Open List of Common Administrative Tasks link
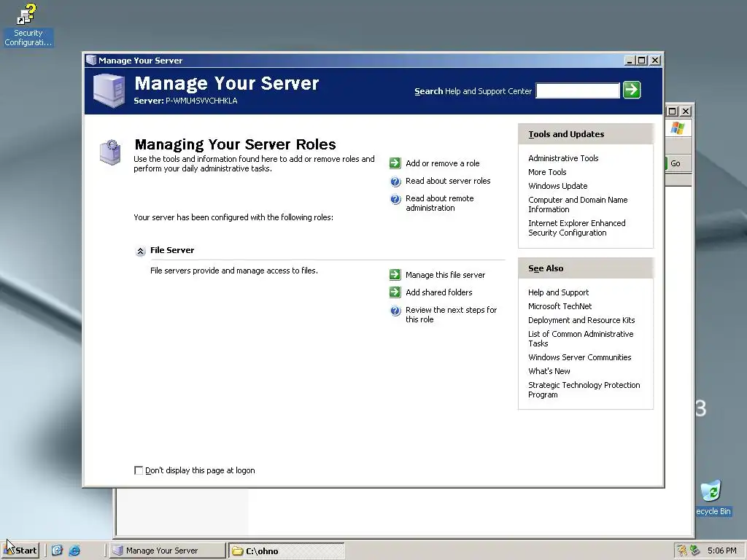Viewport: 747px width, 560px height. click(x=580, y=338)
